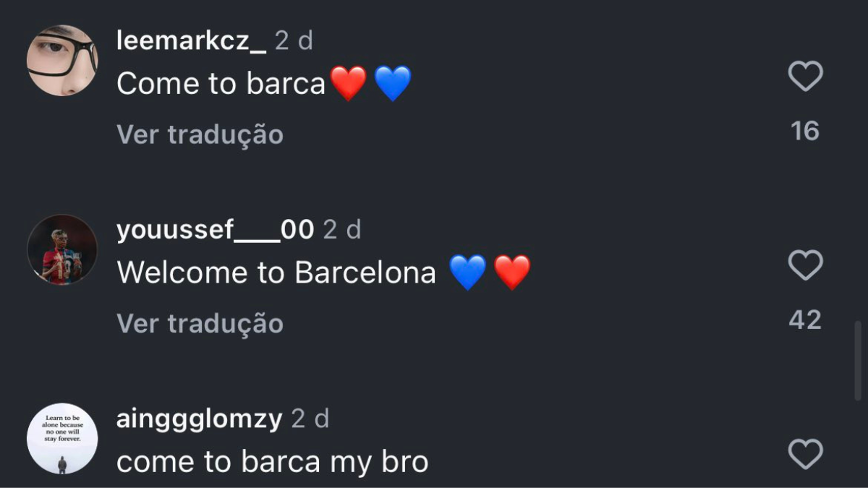View youussef___00's avatar
Image resolution: width=868 pixels, height=488 pixels.
62,249
